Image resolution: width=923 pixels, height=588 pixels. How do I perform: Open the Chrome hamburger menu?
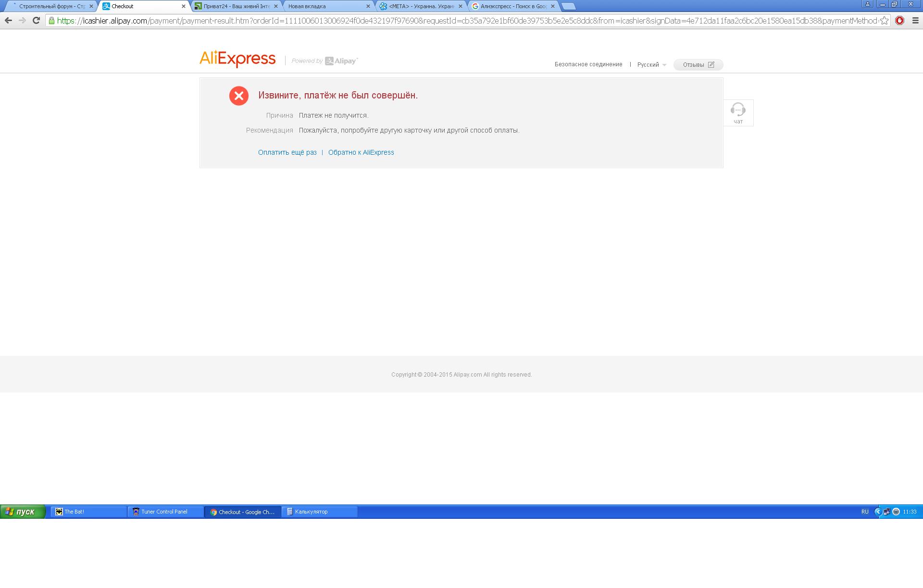[x=915, y=21]
